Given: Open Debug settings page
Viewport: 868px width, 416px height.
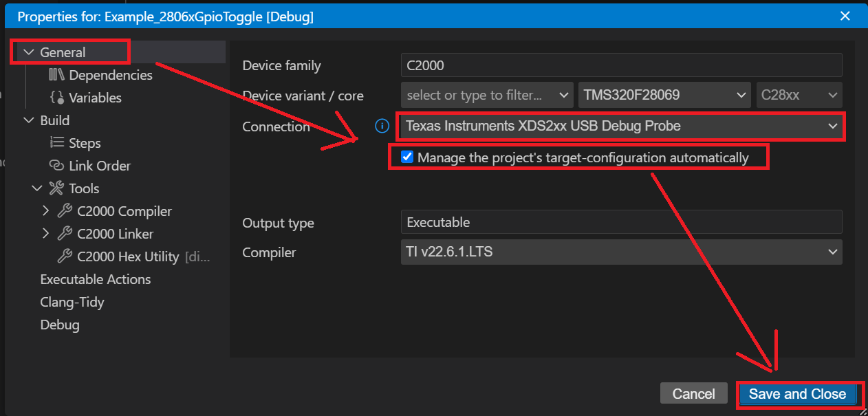Looking at the screenshot, I should (x=60, y=325).
